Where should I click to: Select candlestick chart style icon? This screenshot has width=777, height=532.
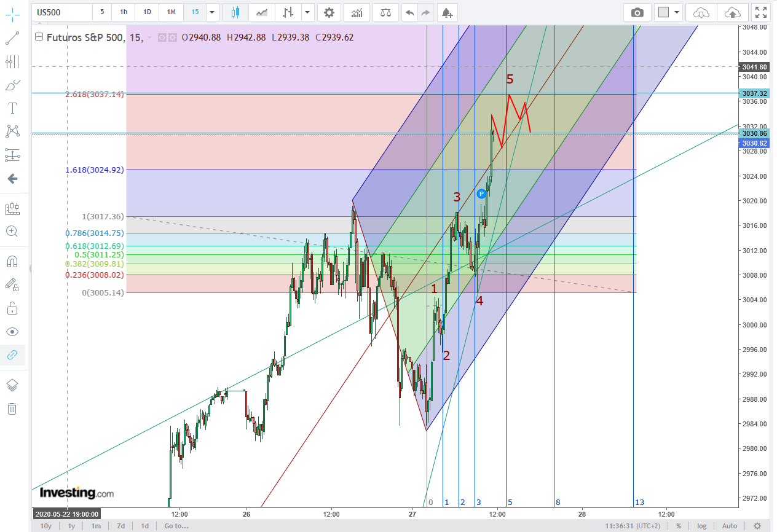click(x=235, y=12)
